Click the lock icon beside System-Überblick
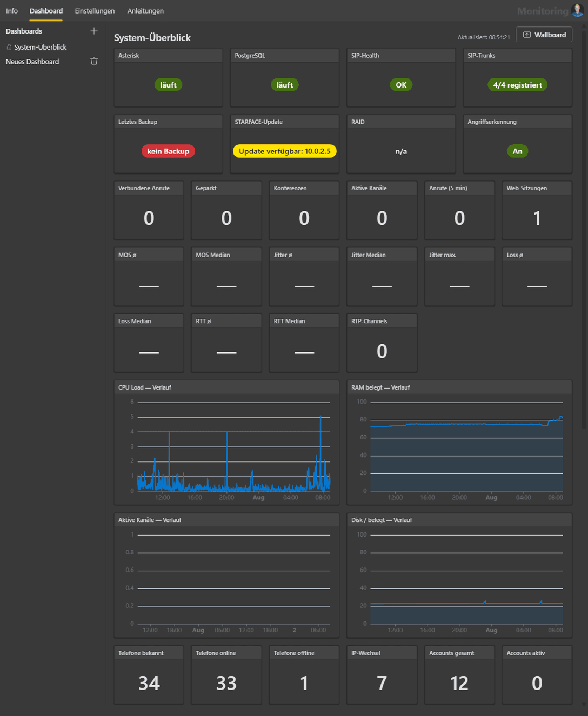 coord(9,47)
